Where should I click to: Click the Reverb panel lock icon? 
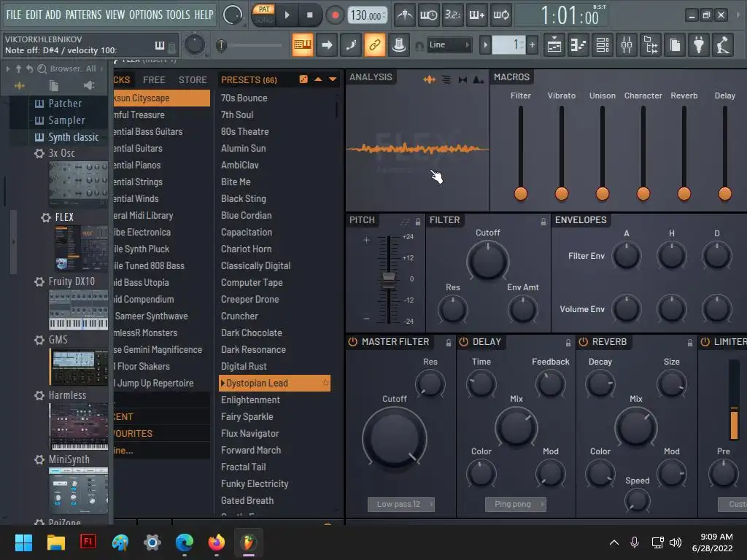[x=690, y=343]
